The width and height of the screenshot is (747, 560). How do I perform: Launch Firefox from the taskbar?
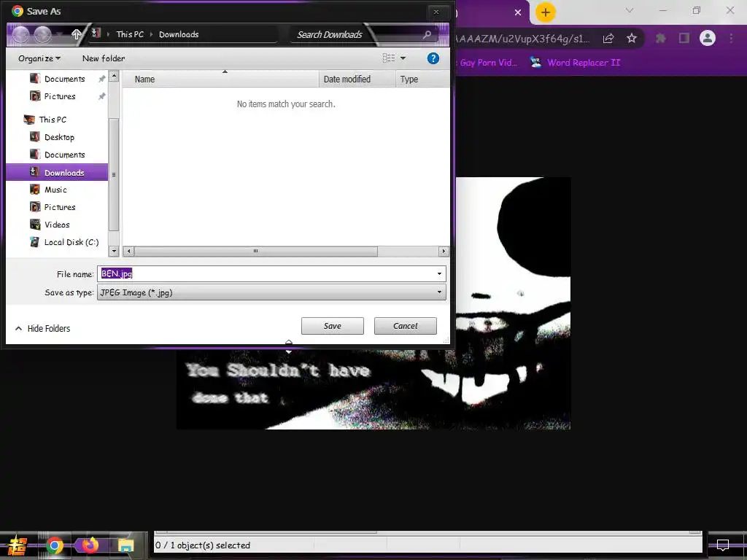[x=90, y=545]
